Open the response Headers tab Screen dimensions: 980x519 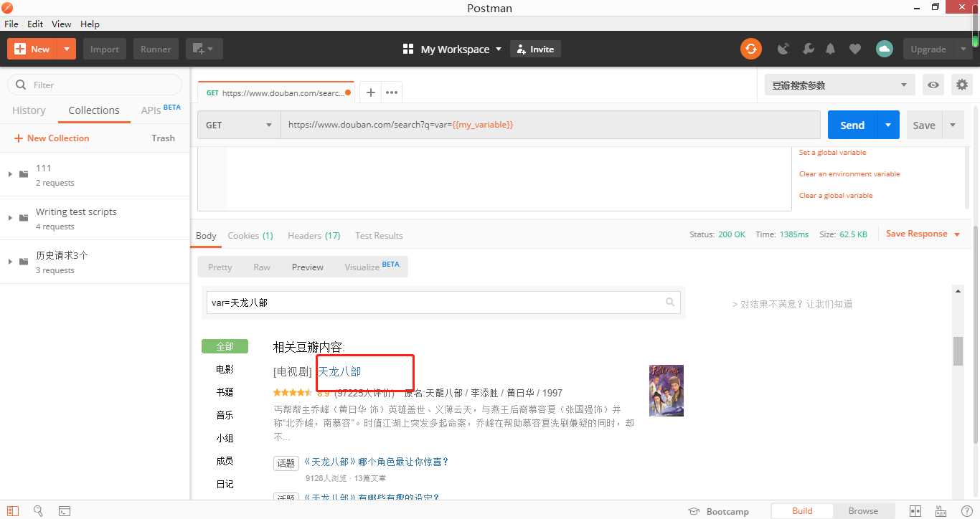click(x=314, y=235)
